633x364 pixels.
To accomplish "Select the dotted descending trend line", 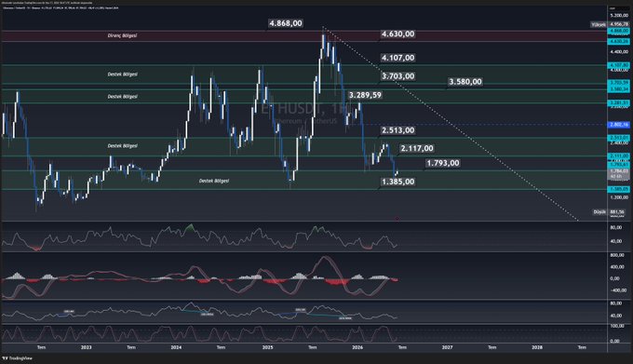I will (x=451, y=124).
